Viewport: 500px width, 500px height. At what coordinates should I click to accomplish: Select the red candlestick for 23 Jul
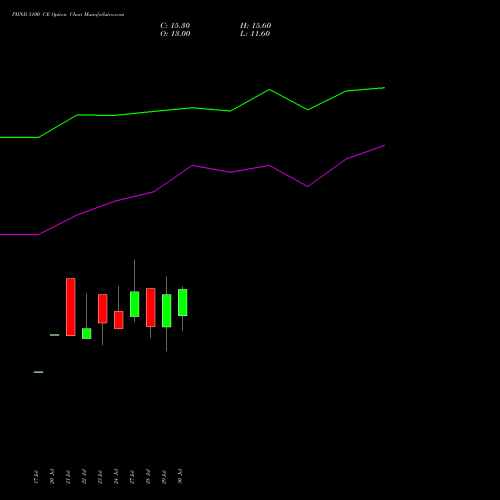point(103,309)
